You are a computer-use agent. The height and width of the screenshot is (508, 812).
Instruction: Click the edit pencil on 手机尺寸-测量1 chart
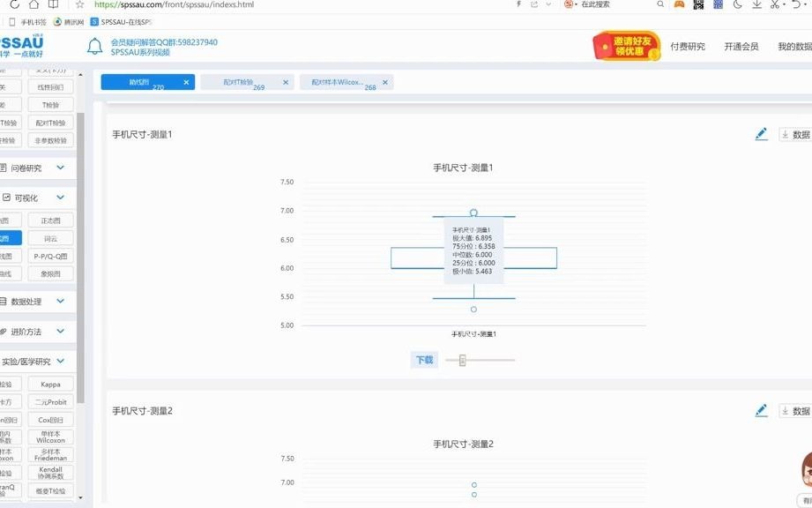[760, 133]
